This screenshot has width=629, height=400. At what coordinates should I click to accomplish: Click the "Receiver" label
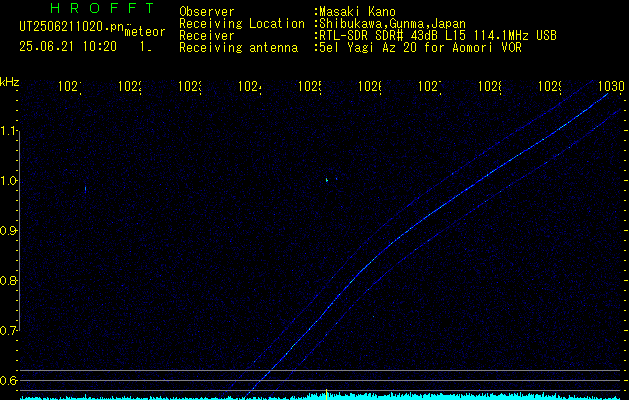pos(207,36)
